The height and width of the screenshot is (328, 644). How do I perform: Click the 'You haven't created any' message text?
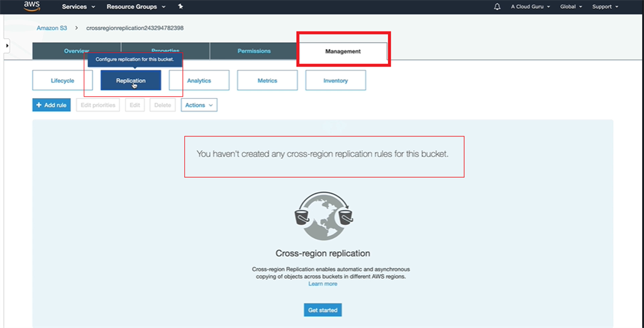323,155
